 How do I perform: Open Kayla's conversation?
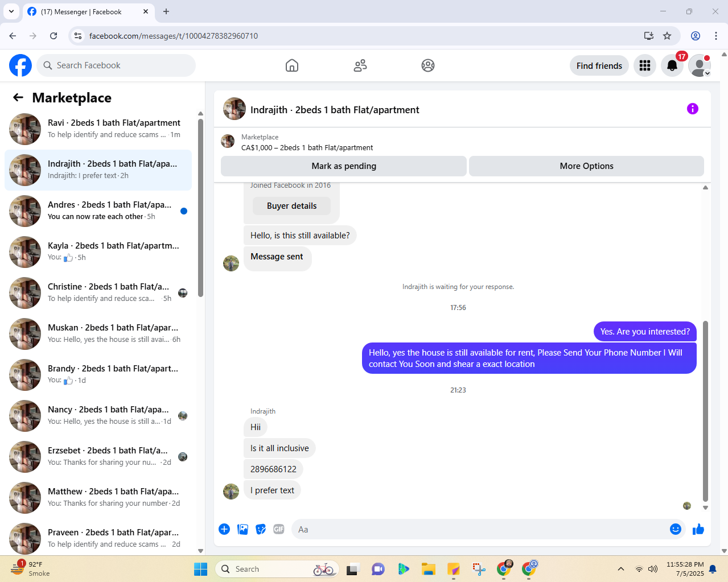coord(98,252)
